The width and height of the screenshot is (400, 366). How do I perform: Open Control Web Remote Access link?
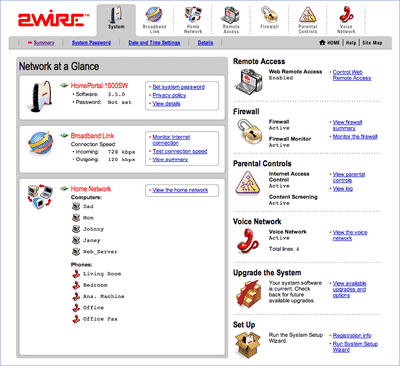click(x=352, y=75)
